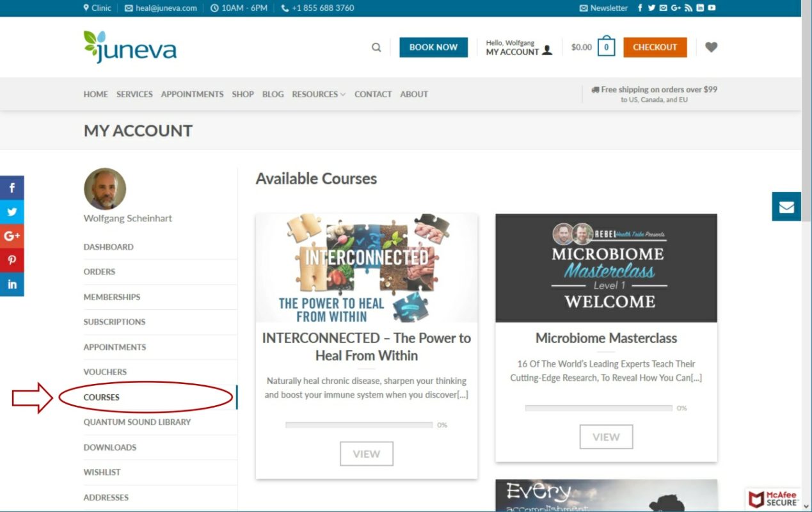812x512 pixels.
Task: Click the BOOK NOW button
Action: [x=433, y=47]
